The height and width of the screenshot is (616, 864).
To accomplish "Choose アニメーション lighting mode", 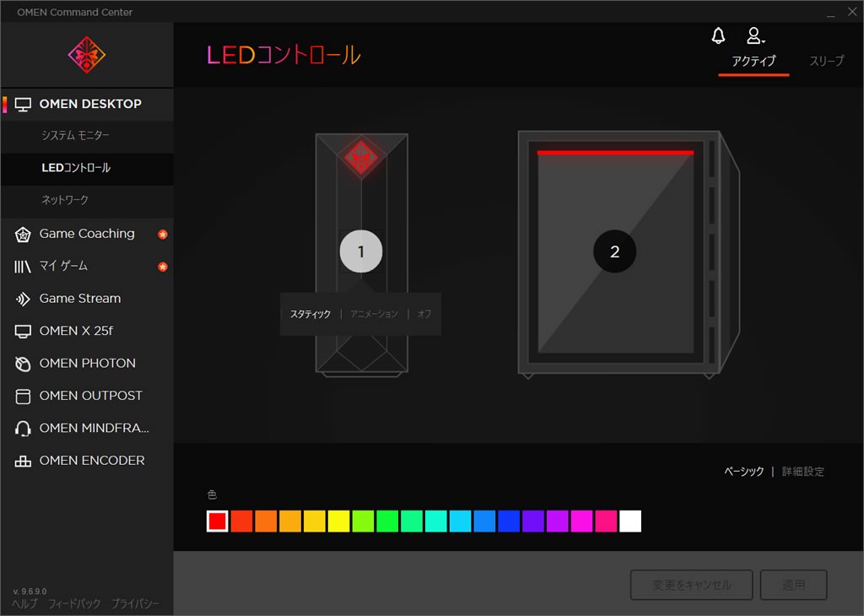I will pyautogui.click(x=374, y=314).
